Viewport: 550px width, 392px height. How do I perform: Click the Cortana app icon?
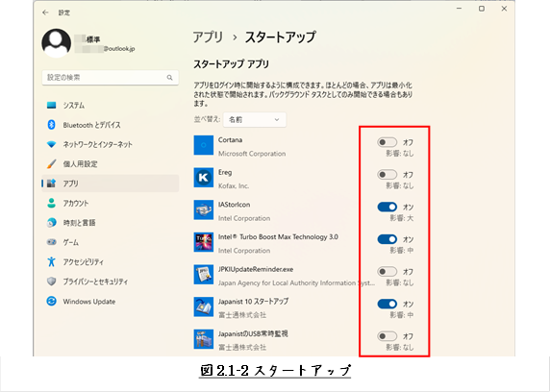204,145
